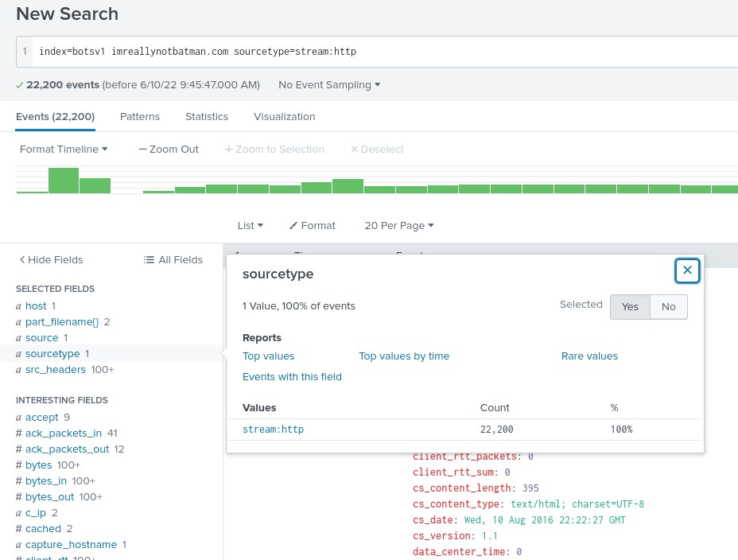Open the ack_packets_out field
Viewport: 738px width, 560px height.
[x=68, y=449]
